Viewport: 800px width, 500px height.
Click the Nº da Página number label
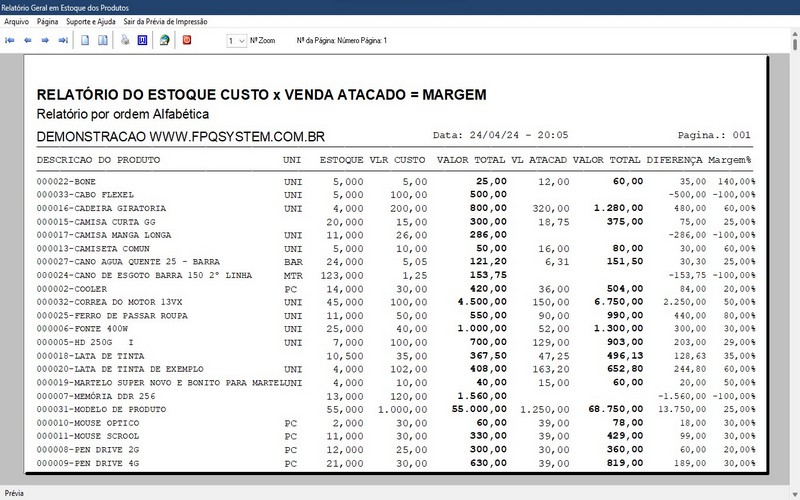(x=342, y=40)
